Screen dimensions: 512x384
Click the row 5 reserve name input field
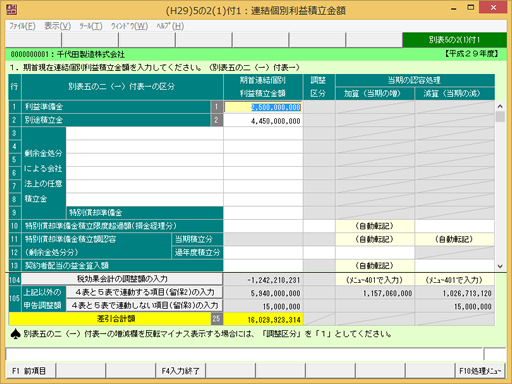click(x=144, y=160)
